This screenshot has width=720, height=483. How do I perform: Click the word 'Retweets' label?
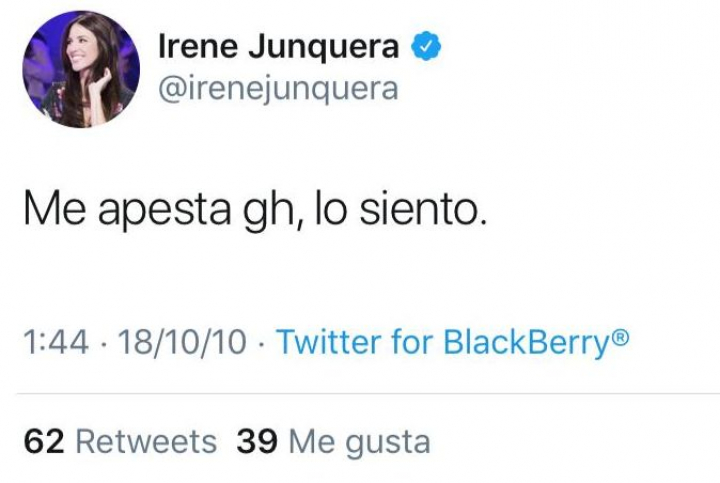pyautogui.click(x=146, y=441)
